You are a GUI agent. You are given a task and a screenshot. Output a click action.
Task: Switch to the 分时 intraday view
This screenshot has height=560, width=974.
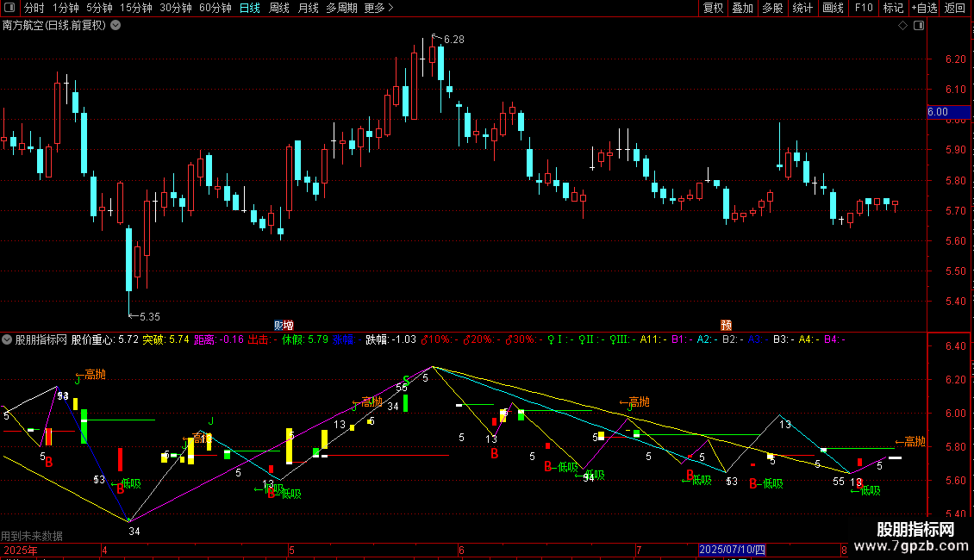[x=34, y=8]
